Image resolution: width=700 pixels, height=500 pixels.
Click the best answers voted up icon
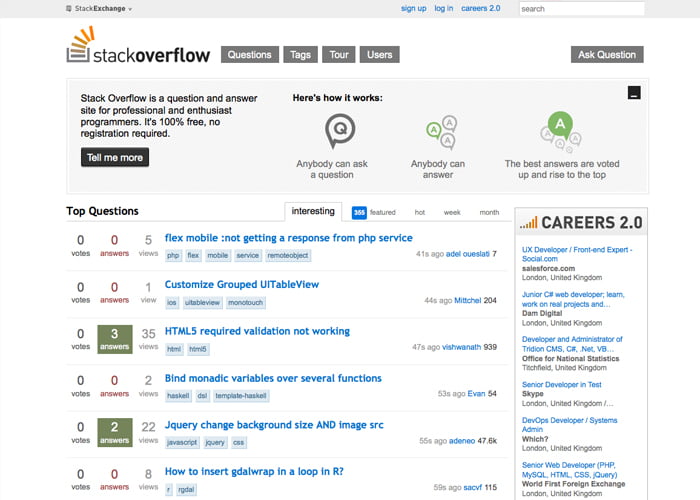point(561,132)
